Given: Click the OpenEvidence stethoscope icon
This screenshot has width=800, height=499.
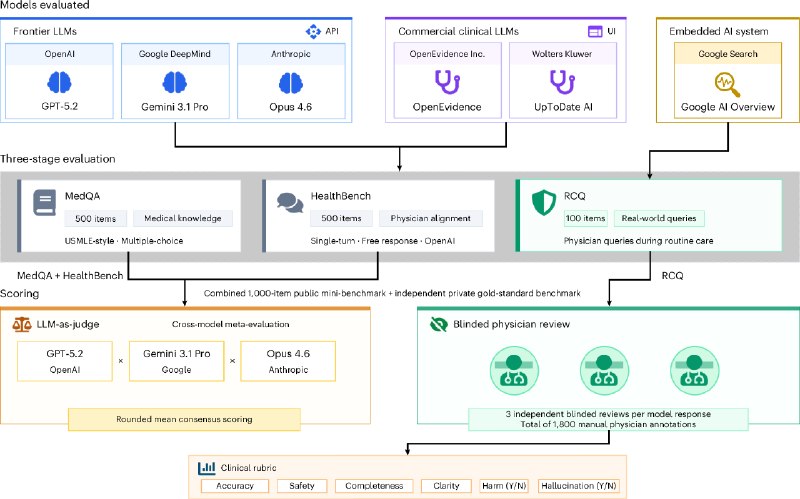Looking at the screenshot, I should pos(447,82).
